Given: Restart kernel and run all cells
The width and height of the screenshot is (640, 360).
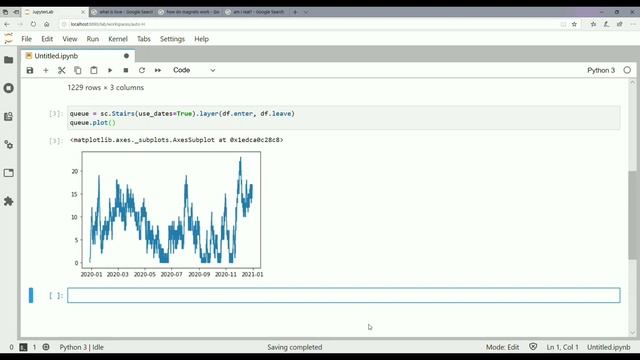Looking at the screenshot, I should coord(158,70).
